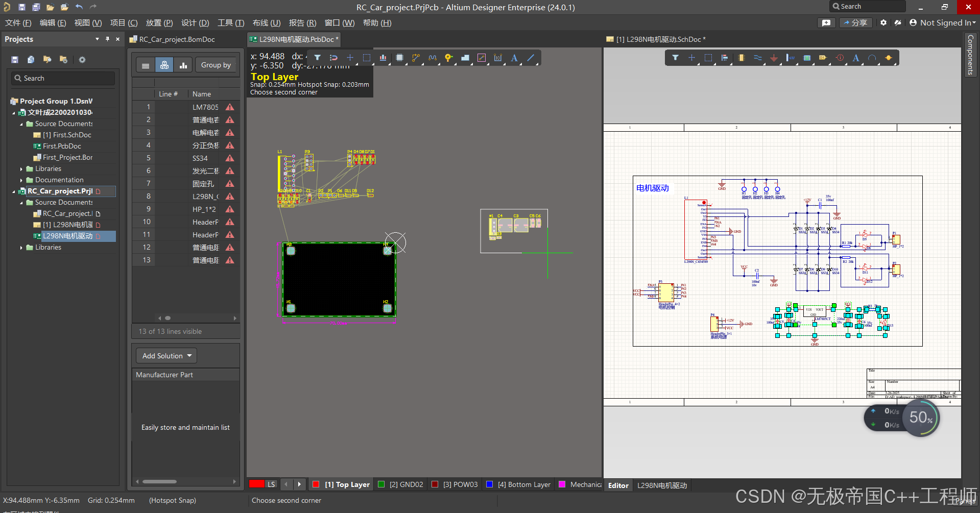The height and width of the screenshot is (513, 980).
Task: Select the PCB place line tool
Action: coord(531,58)
